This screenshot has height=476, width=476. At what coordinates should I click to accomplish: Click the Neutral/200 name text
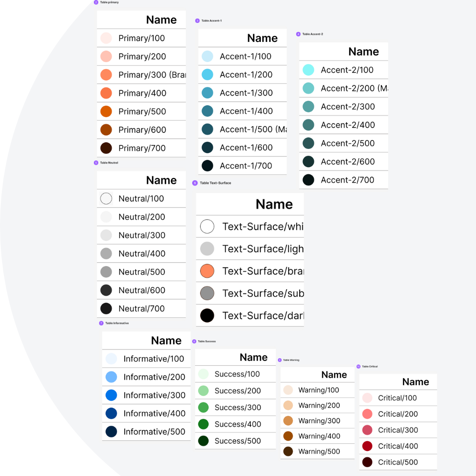click(142, 217)
